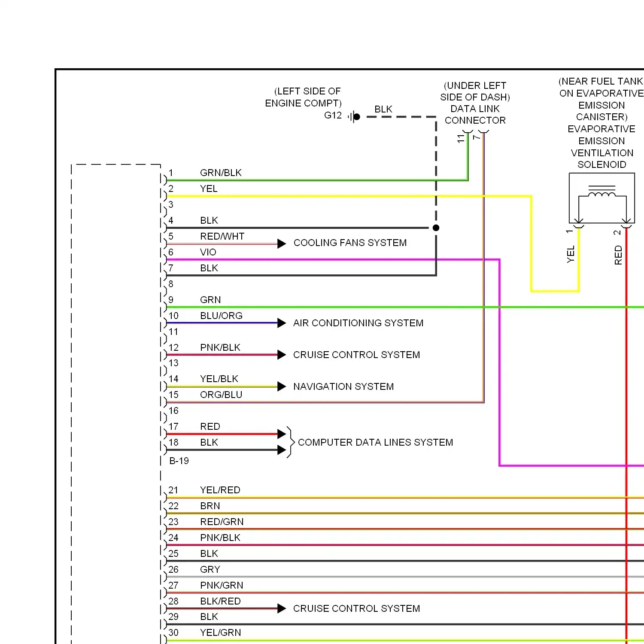
Task: Select the BLK label at pin 29
Action: [x=209, y=617]
